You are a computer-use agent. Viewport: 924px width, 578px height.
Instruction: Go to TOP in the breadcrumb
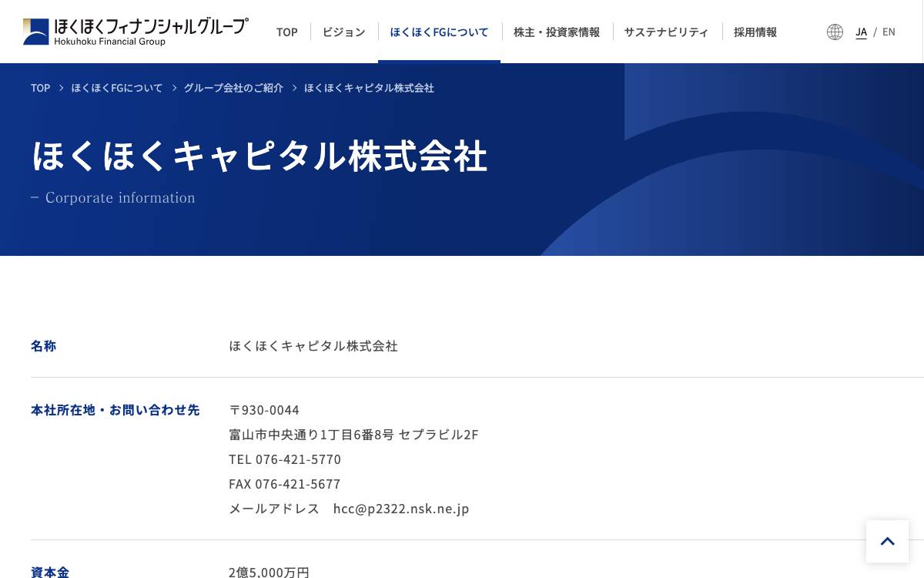40,88
